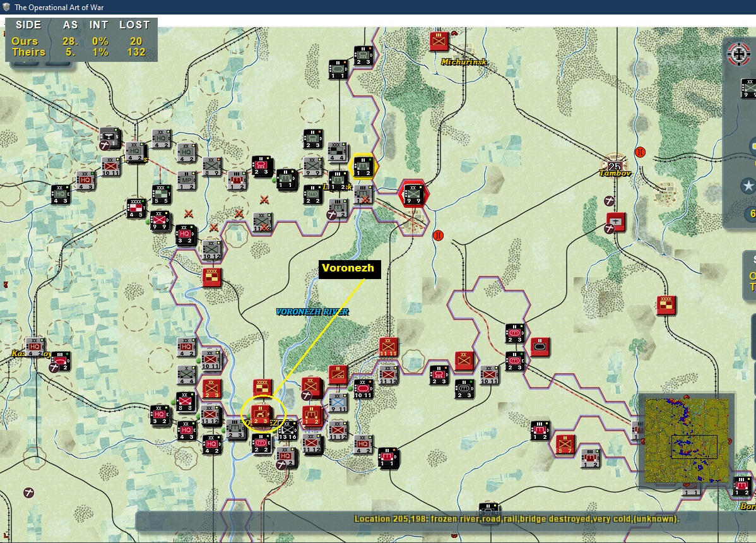Select the black HQ unit 4-3 marked E
The height and width of the screenshot is (543, 756).
click(x=61, y=194)
